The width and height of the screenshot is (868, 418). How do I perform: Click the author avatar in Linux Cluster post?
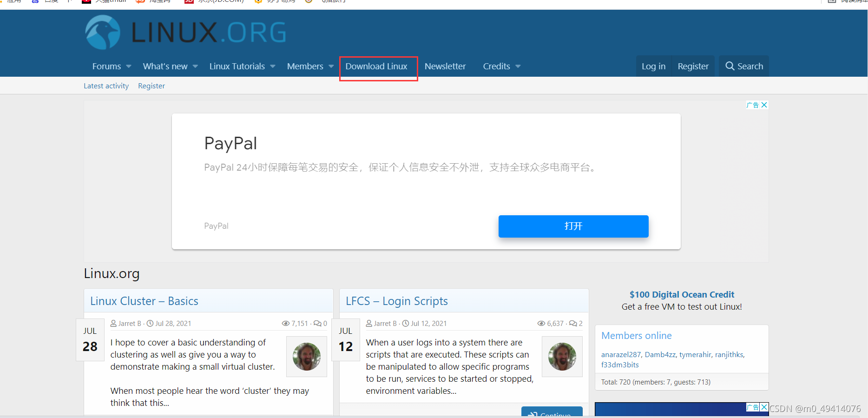307,357
